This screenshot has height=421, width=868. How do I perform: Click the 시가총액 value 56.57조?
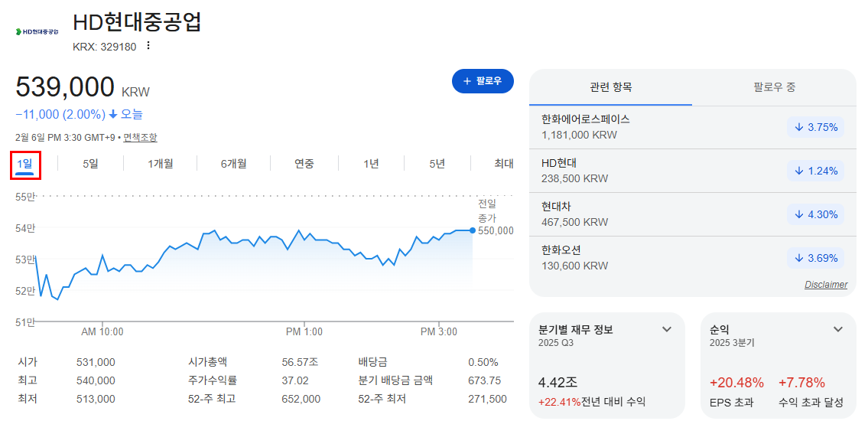click(300, 363)
